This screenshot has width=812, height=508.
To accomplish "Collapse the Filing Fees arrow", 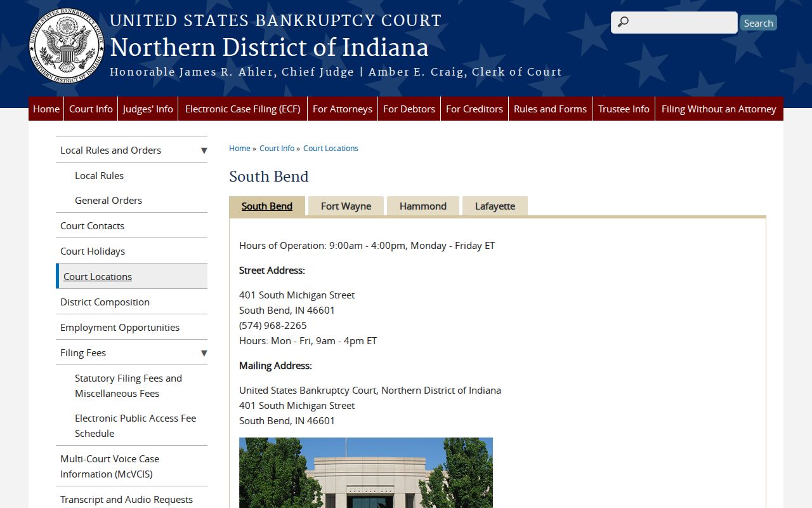I will [x=204, y=353].
